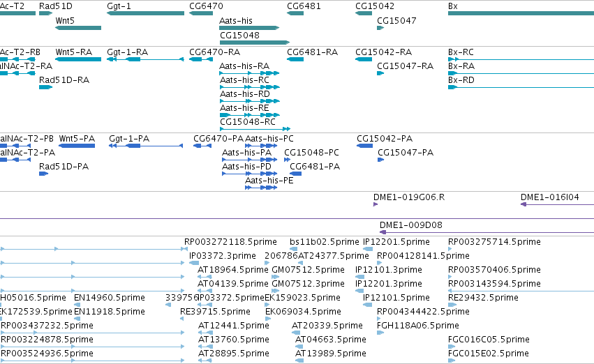This screenshot has height=364, width=594.
Task: Select the Aats-his-RA transcript label
Action: [x=244, y=66]
